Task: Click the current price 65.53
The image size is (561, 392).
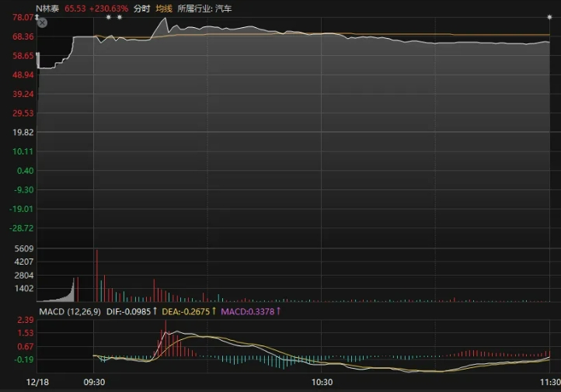Action: 75,9
